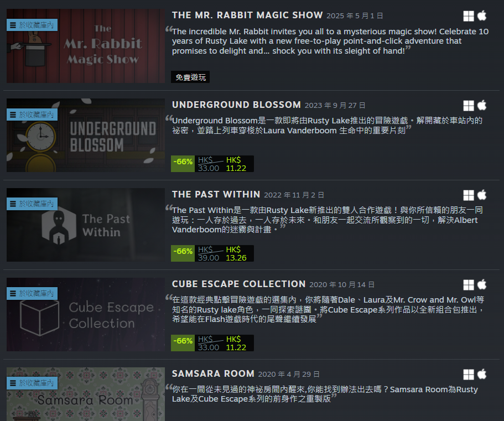Click in-library badge on Cube Escape Collection
This screenshot has width=504, height=421.
(32, 293)
